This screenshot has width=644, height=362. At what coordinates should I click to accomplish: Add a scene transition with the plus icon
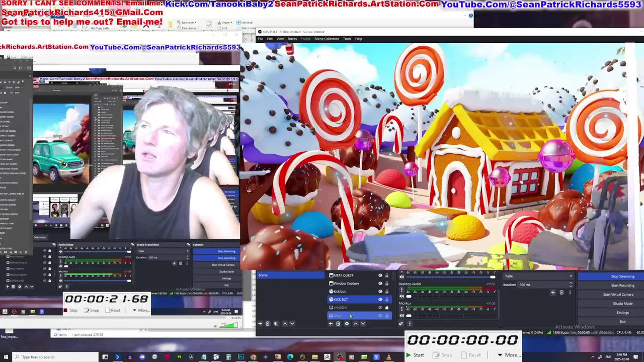552,292
